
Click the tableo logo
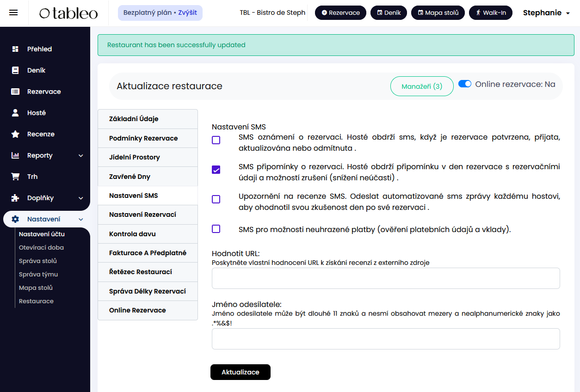click(x=68, y=13)
